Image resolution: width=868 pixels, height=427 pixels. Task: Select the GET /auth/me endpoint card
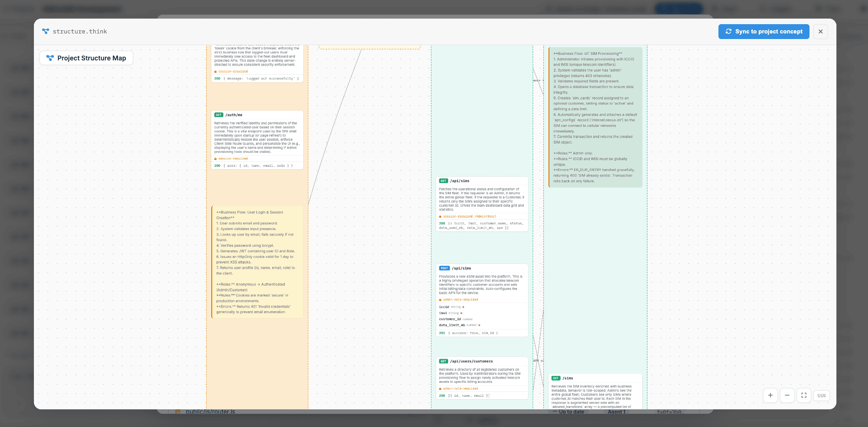pos(257,140)
